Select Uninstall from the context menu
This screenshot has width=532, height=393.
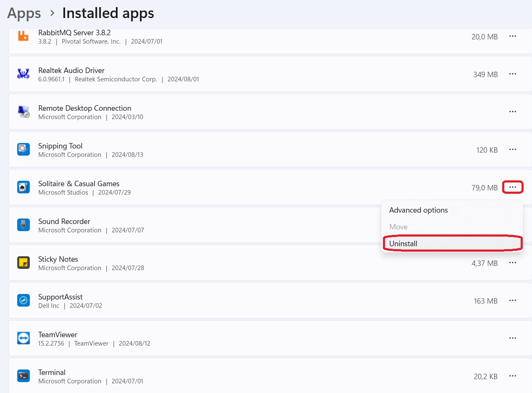pos(452,243)
